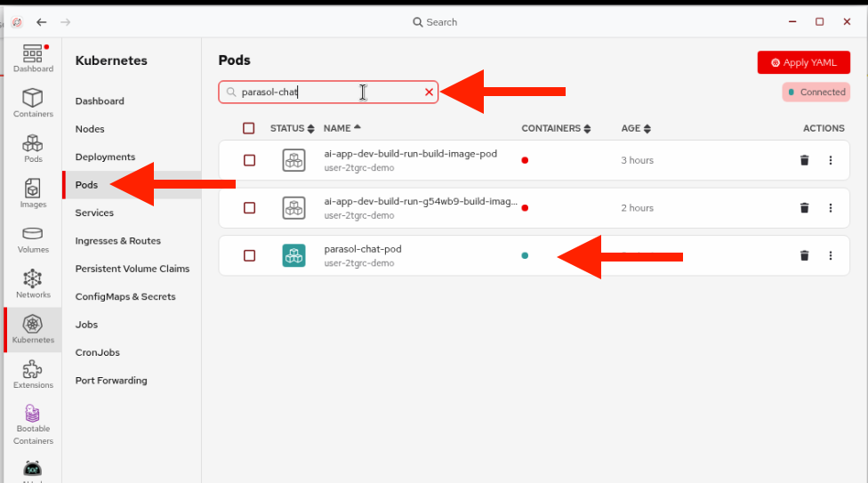
Task: Open kebab menu for parasol-chat-pod
Action: coord(831,255)
